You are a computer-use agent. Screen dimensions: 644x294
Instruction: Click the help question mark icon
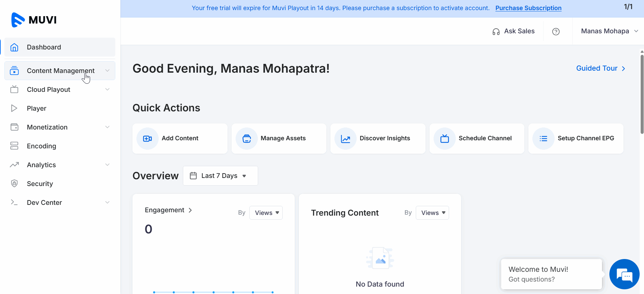point(556,32)
